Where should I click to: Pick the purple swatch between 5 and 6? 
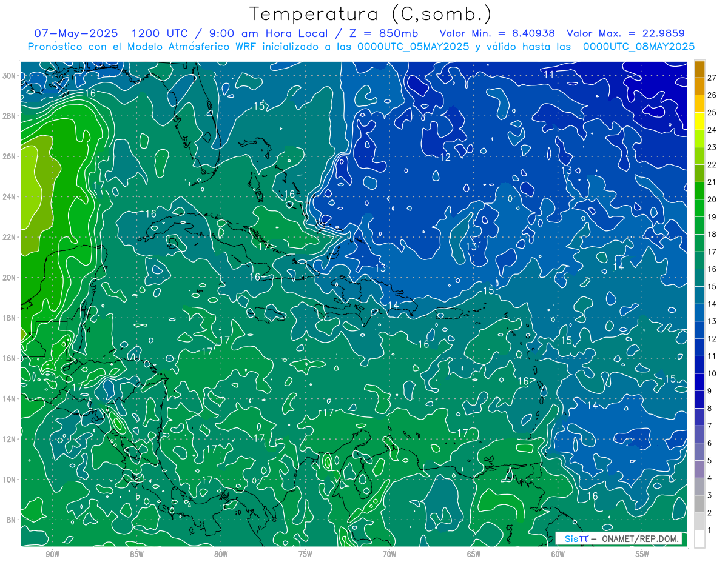(x=699, y=452)
